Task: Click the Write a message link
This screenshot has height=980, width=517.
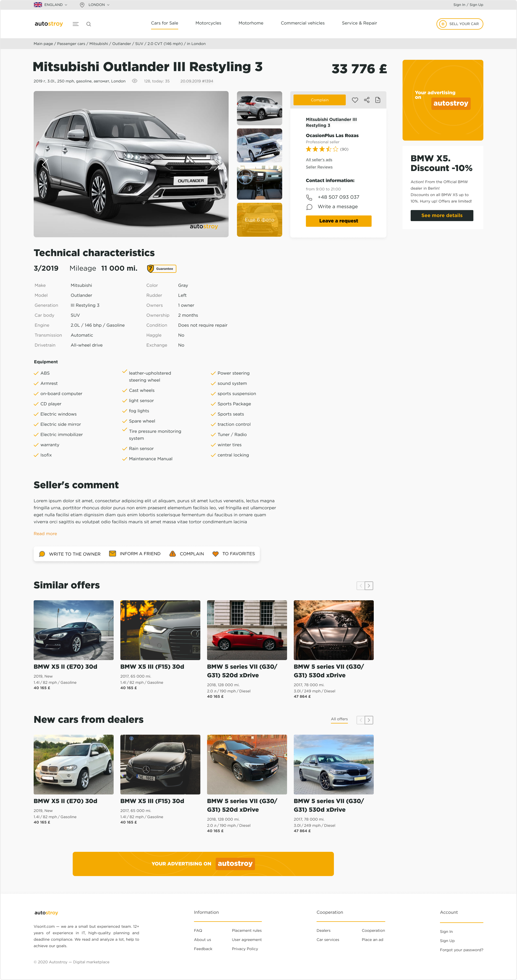Action: tap(337, 207)
